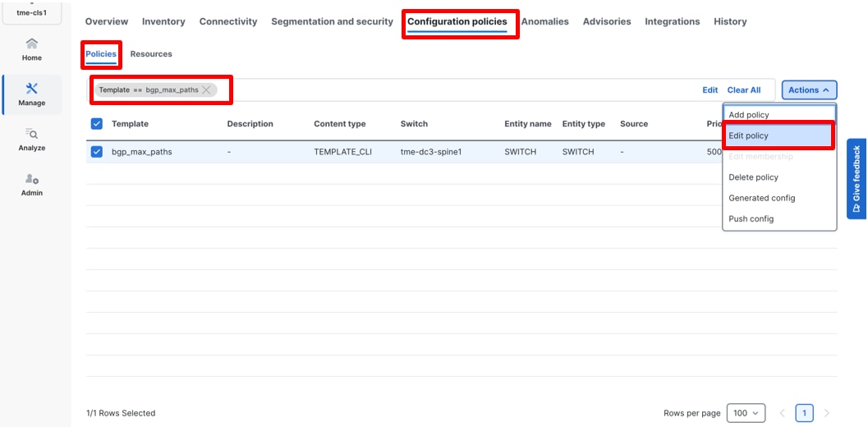
Task: Sort by the Entity type column header
Action: pos(584,123)
